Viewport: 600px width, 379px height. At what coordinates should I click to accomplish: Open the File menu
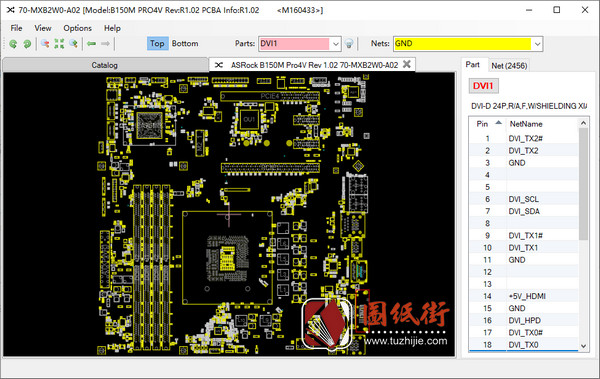tap(16, 28)
